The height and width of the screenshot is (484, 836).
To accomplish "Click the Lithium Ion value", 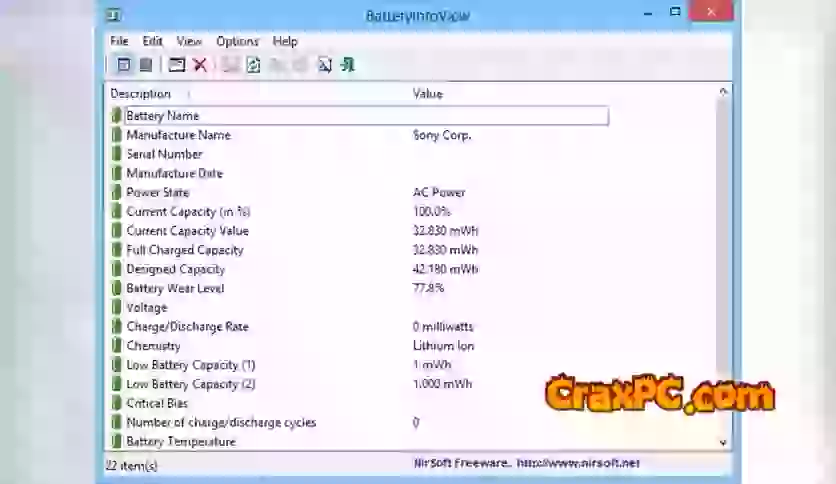I will click(x=443, y=346).
